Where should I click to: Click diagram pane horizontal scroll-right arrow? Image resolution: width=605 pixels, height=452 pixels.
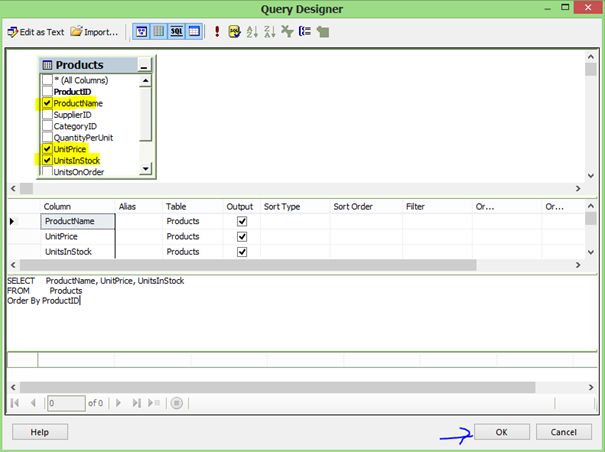578,188
